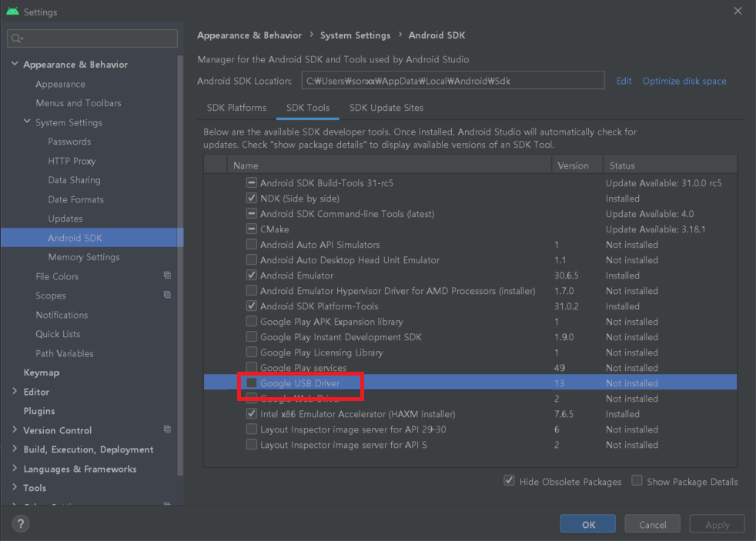
Task: Click project-level icon beside Version Control
Action: point(167,429)
